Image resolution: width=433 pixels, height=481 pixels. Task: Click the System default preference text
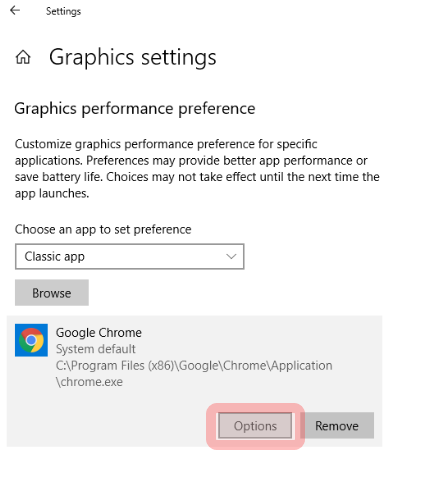[96, 349]
